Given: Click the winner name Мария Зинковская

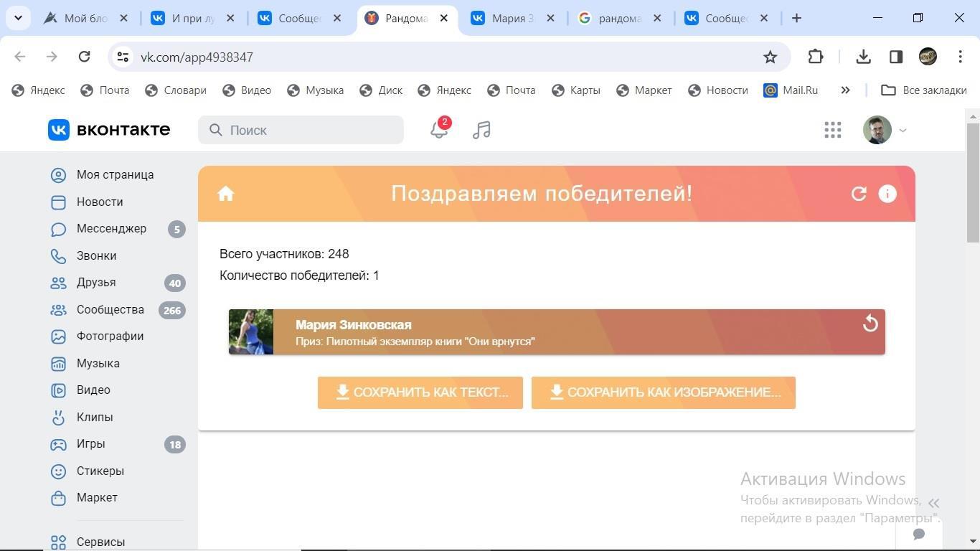Looking at the screenshot, I should pyautogui.click(x=354, y=325).
